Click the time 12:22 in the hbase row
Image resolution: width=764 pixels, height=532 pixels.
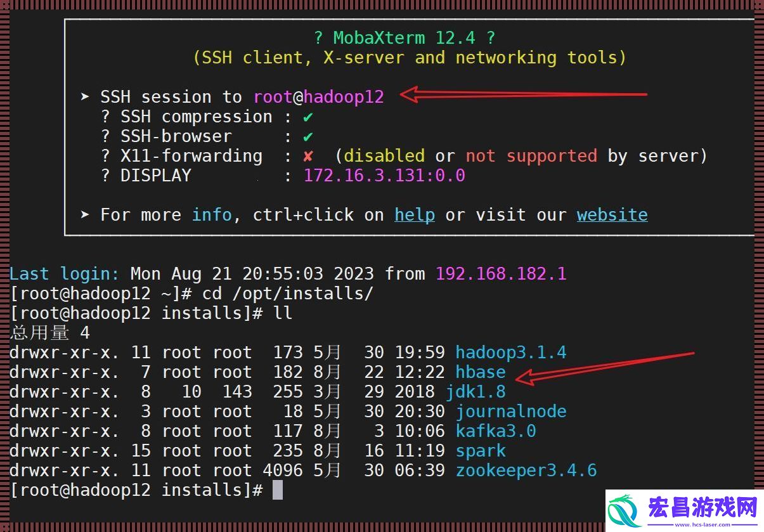click(x=420, y=372)
